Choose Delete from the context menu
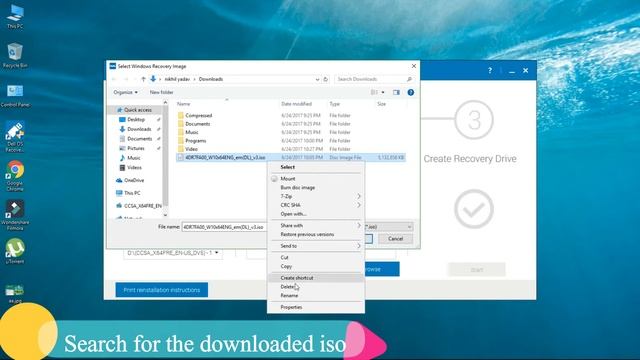Screen dimensions: 640x360 pos(316,287)
